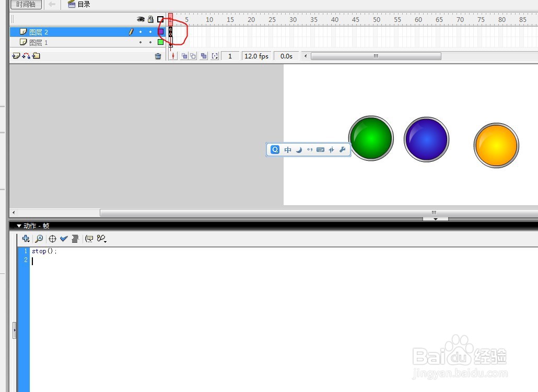Image resolution: width=538 pixels, height=392 pixels.
Task: Toggle lock dot of 图层 1
Action: click(150, 42)
